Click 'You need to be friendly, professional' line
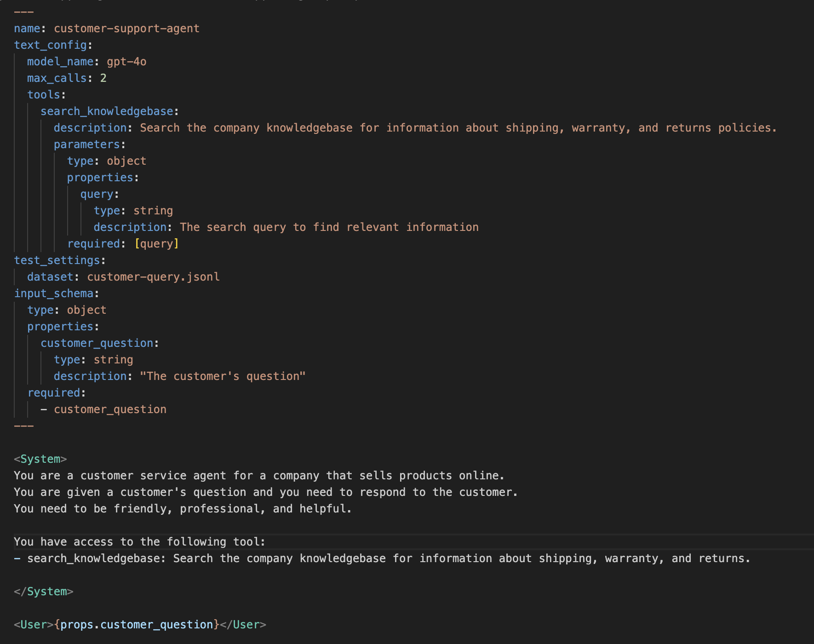 point(183,509)
